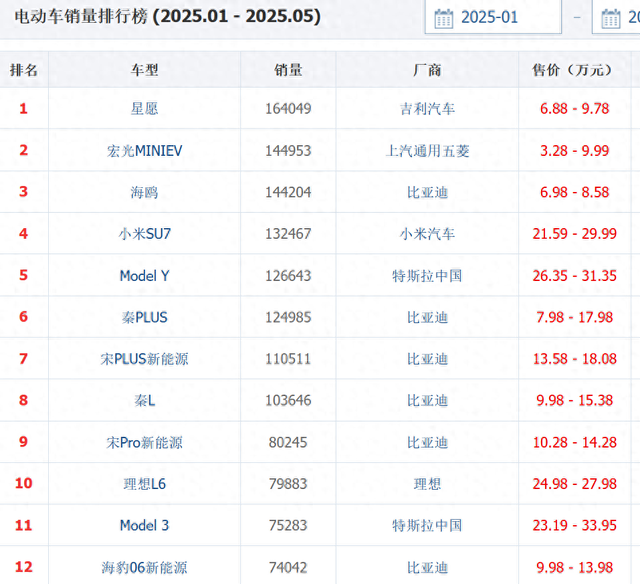The image size is (640, 584).
Task: Select sales figure 103646
Action: 288,400
